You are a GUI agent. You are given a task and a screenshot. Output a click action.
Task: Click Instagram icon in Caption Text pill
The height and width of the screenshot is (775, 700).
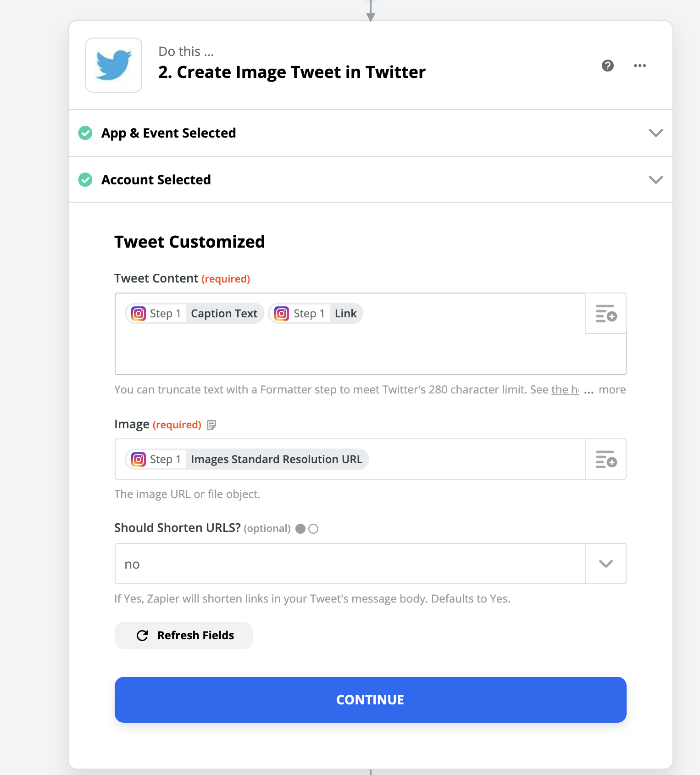(x=139, y=314)
